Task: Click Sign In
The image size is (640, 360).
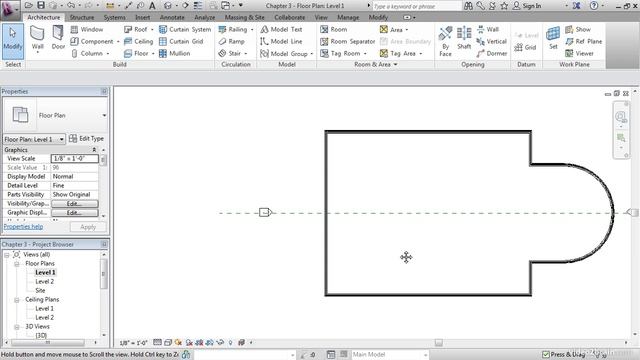Action: 527,6
